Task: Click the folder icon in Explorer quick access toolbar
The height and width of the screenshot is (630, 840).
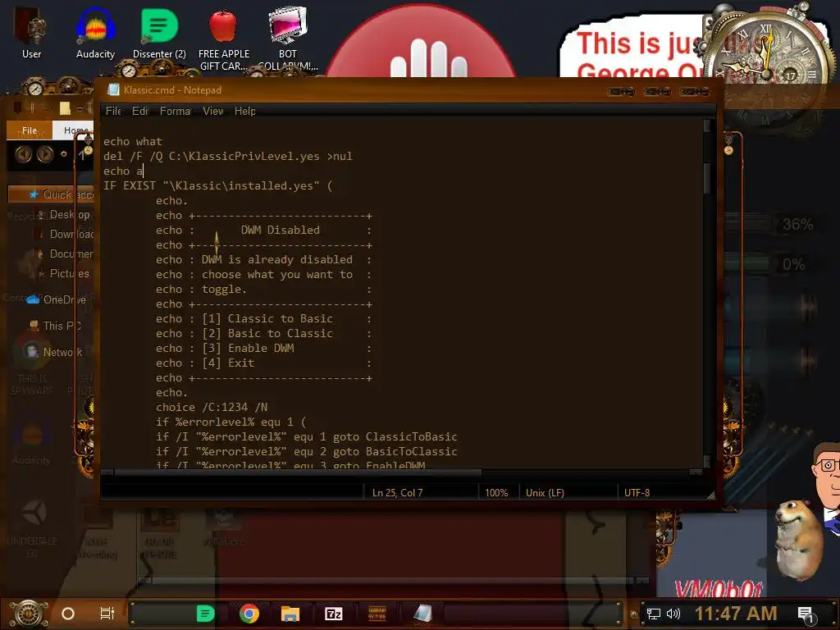Action: click(65, 109)
